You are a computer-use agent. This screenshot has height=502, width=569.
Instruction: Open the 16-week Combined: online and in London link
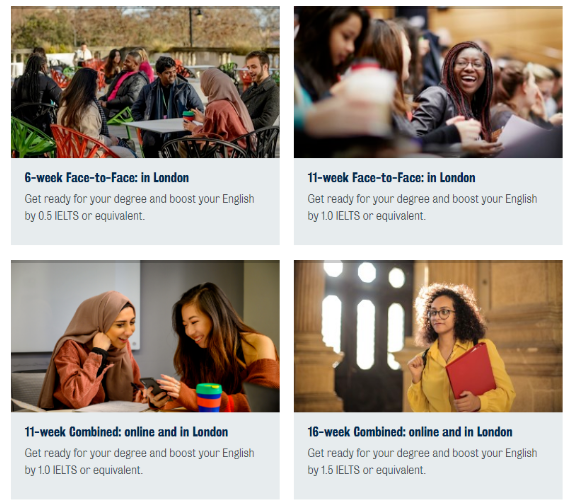point(410,432)
